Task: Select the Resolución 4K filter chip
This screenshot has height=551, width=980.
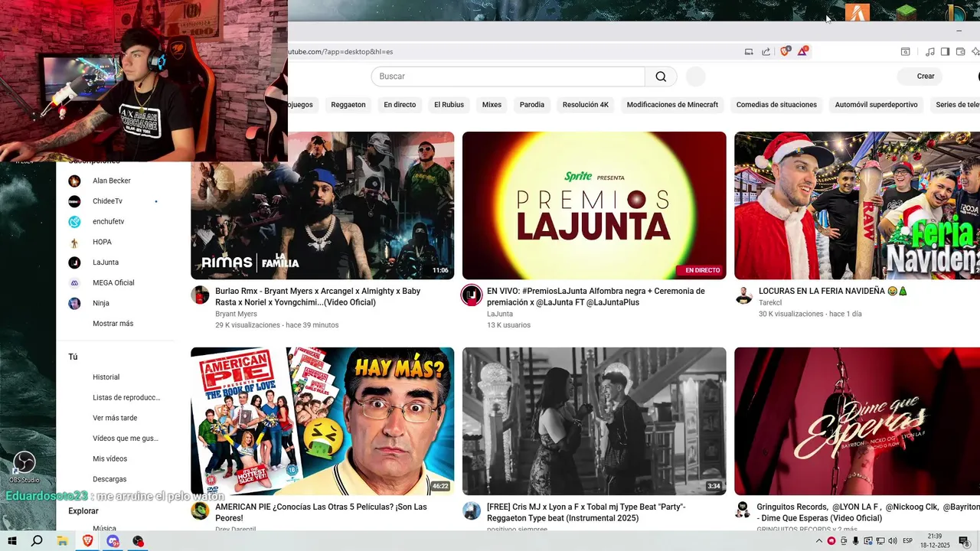Action: (x=586, y=105)
